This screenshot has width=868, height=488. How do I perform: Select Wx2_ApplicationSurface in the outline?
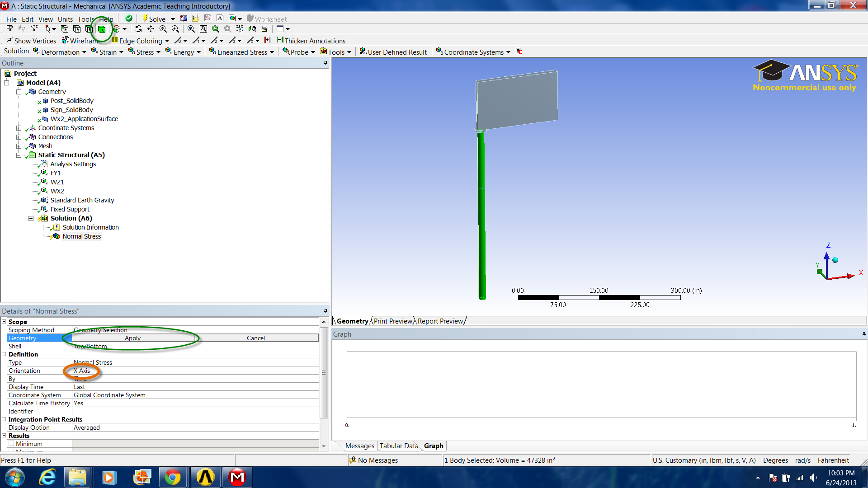pyautogui.click(x=84, y=119)
